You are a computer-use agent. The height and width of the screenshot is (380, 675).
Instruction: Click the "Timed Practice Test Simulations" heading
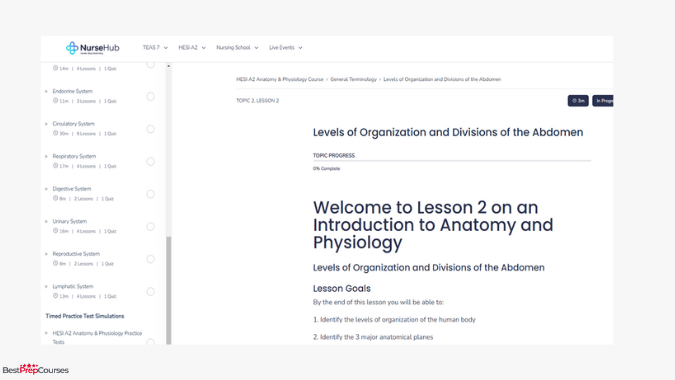click(85, 316)
